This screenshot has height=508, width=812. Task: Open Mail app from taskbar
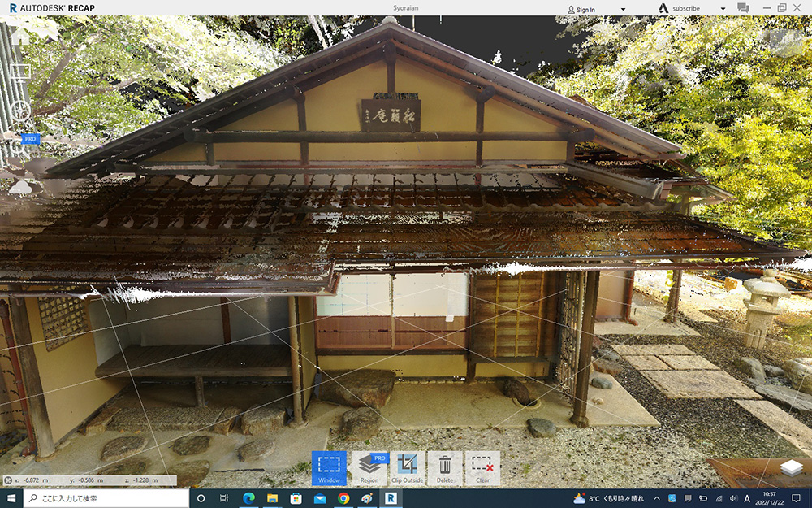click(x=320, y=498)
